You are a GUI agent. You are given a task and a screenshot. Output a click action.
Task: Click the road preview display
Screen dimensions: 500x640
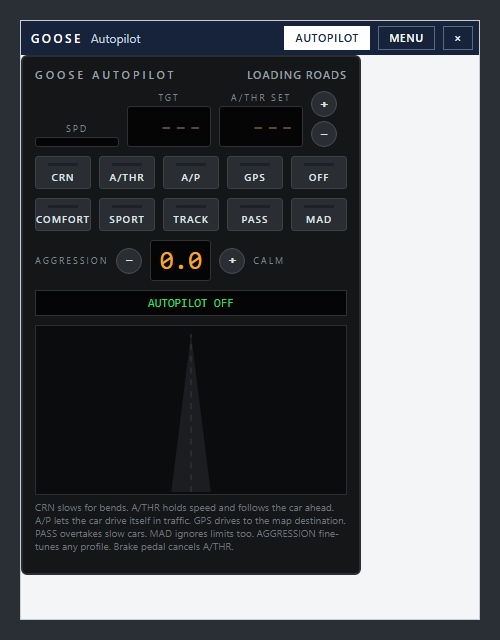click(x=191, y=410)
